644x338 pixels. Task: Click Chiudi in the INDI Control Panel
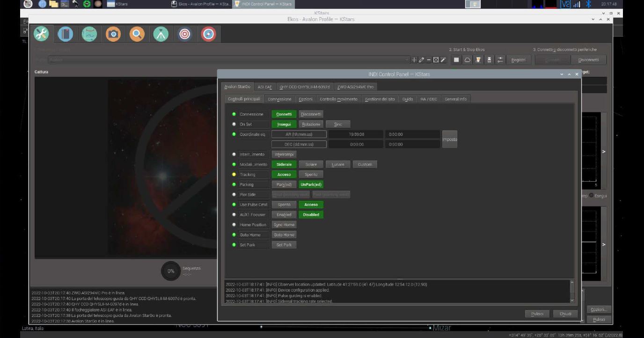point(565,314)
